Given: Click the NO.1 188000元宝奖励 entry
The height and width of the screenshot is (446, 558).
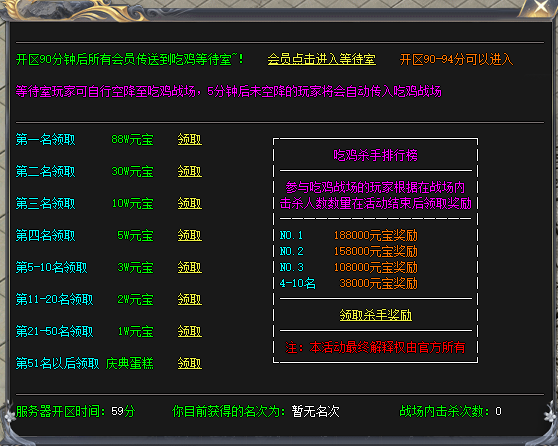Looking at the screenshot, I should click(x=348, y=236).
